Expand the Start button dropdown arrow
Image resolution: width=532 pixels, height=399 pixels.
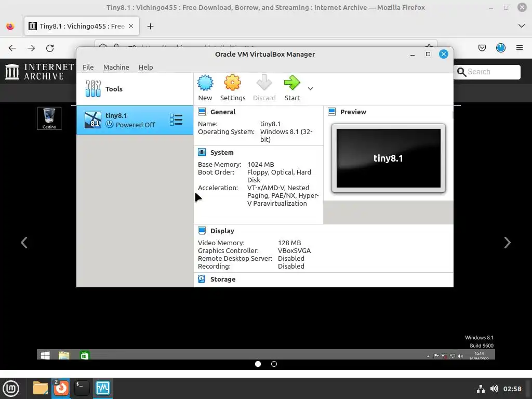pos(310,88)
